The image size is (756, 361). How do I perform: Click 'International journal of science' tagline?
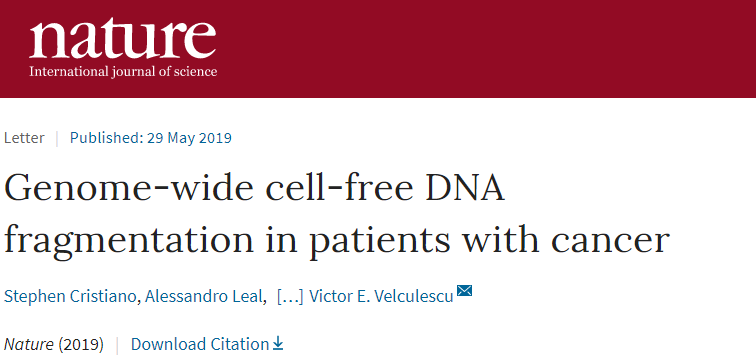click(123, 72)
